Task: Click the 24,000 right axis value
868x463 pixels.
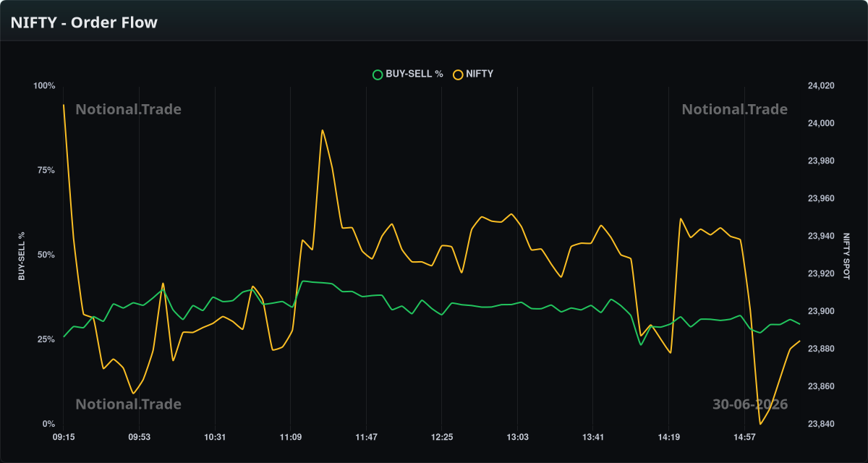Action: pos(821,124)
